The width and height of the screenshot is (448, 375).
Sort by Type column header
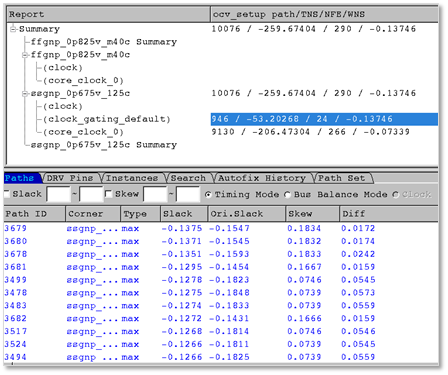[x=141, y=214]
